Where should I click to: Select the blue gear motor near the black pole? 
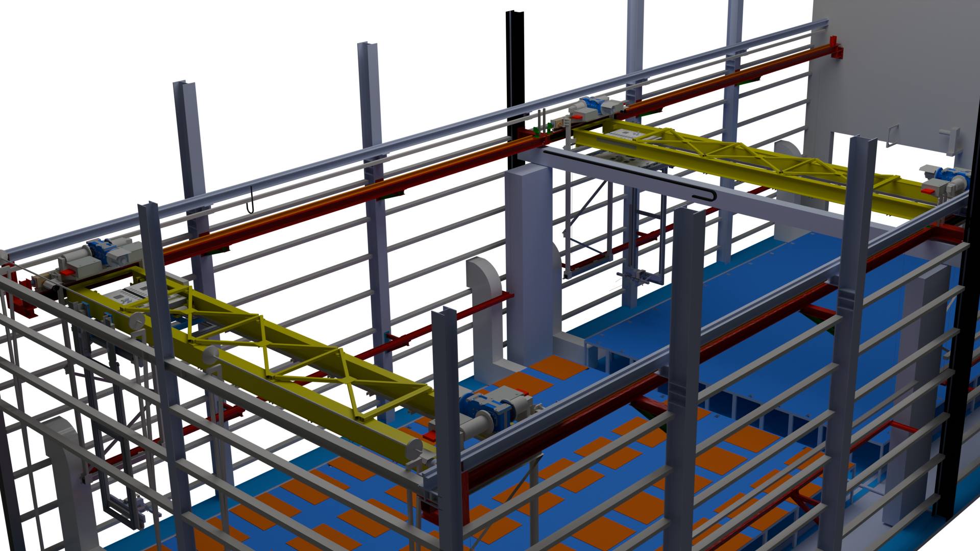click(592, 106)
